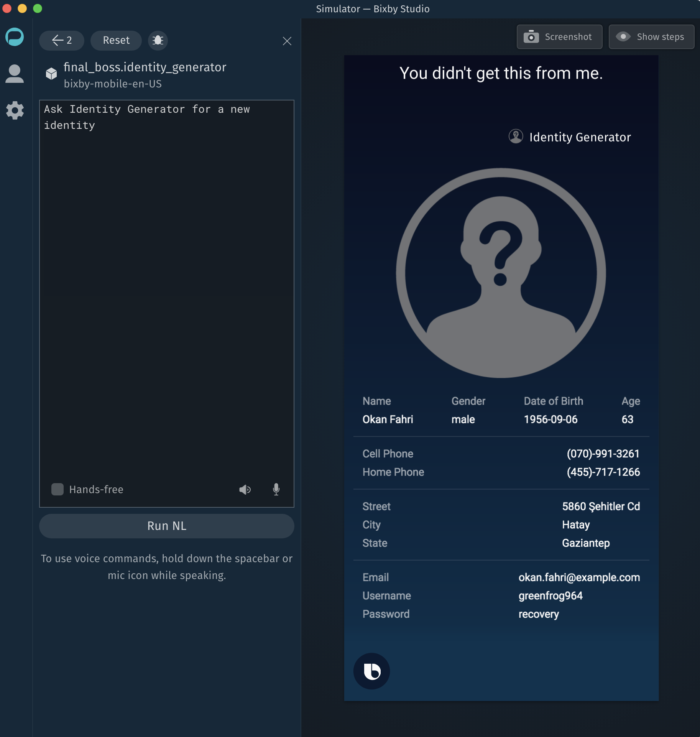
Task: Click the Cell Phone label
Action: click(388, 454)
